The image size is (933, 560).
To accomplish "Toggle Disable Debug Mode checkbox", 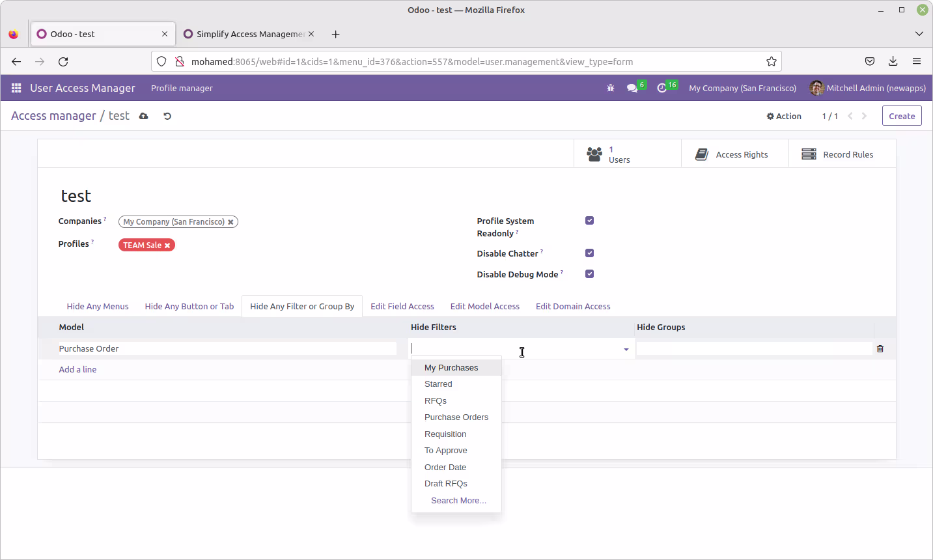I will tap(589, 274).
